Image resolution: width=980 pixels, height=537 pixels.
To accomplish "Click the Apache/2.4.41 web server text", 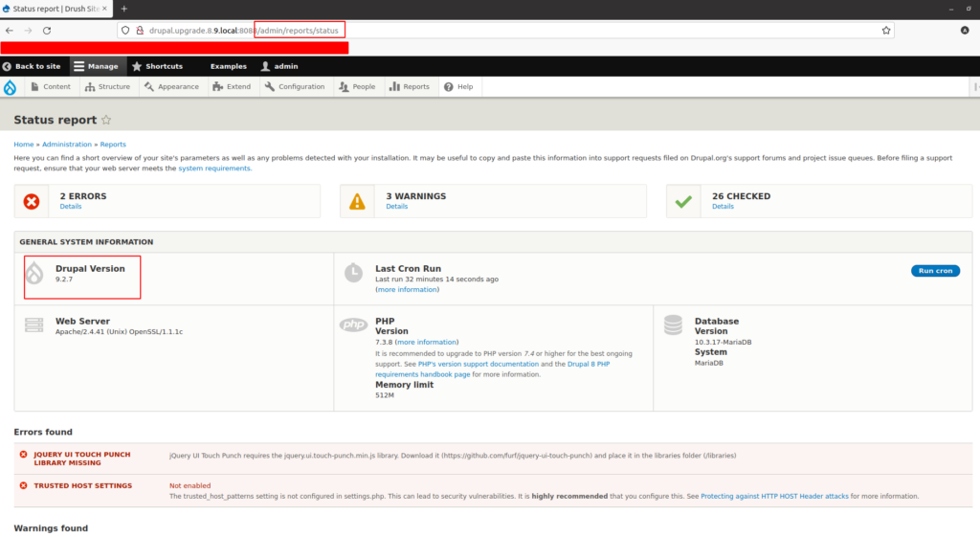I will click(x=119, y=332).
